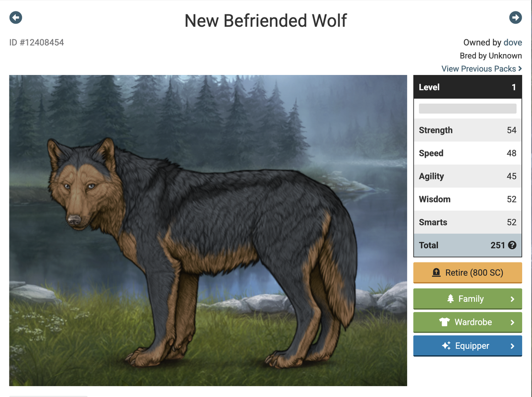Open the Equipper page

468,346
